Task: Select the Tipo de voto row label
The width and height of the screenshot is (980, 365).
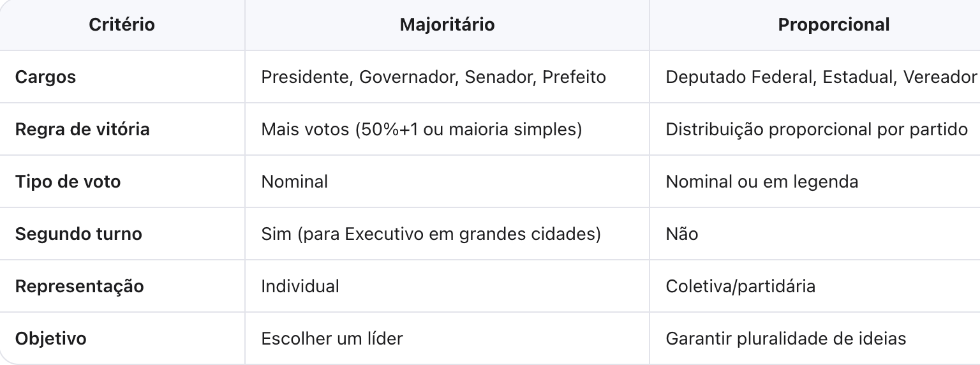Action: [x=68, y=182]
